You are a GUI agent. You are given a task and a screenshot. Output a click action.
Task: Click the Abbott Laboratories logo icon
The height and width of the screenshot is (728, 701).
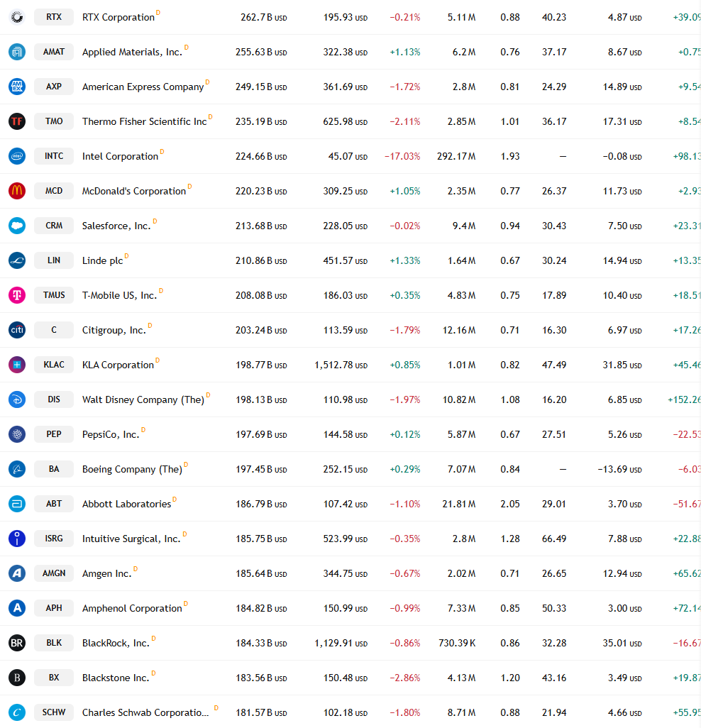click(17, 504)
